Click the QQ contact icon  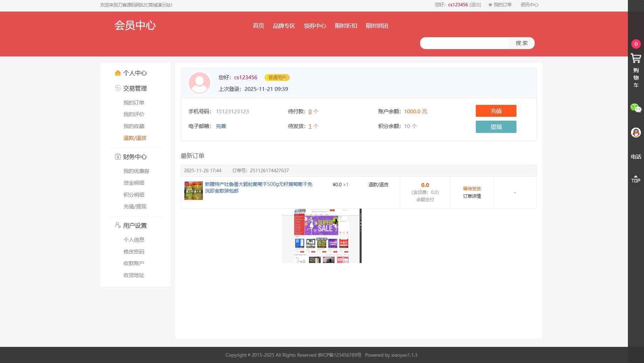coord(635,132)
